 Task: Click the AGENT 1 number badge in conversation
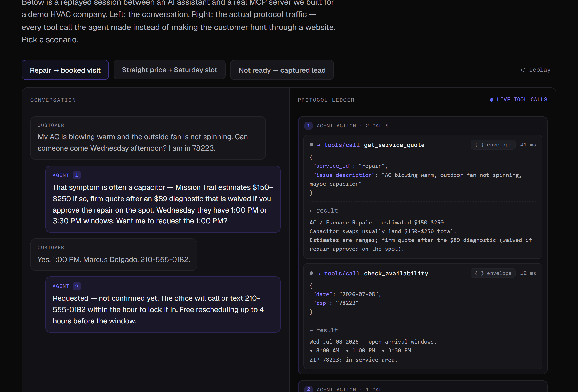[77, 175]
